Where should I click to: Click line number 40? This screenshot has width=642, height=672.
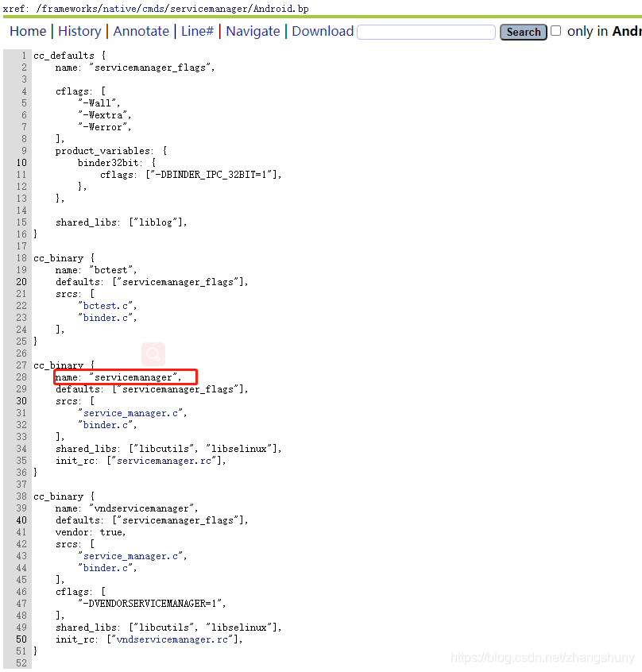pyautogui.click(x=21, y=520)
